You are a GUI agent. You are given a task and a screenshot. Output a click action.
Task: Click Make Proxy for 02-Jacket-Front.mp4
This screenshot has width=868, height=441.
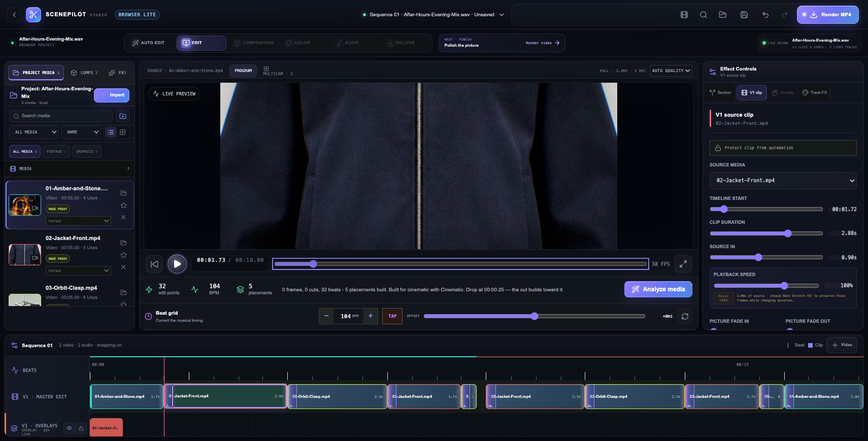(58, 258)
